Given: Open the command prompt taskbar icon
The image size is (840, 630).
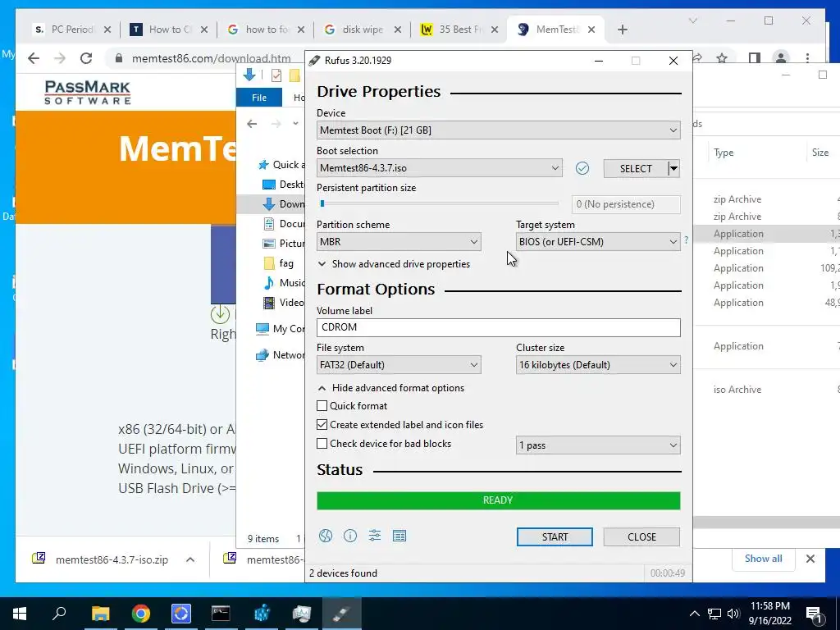Looking at the screenshot, I should point(221,614).
